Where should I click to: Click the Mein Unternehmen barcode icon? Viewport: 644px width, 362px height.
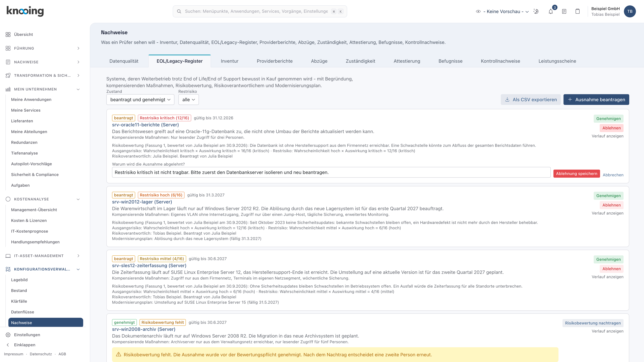point(8,89)
